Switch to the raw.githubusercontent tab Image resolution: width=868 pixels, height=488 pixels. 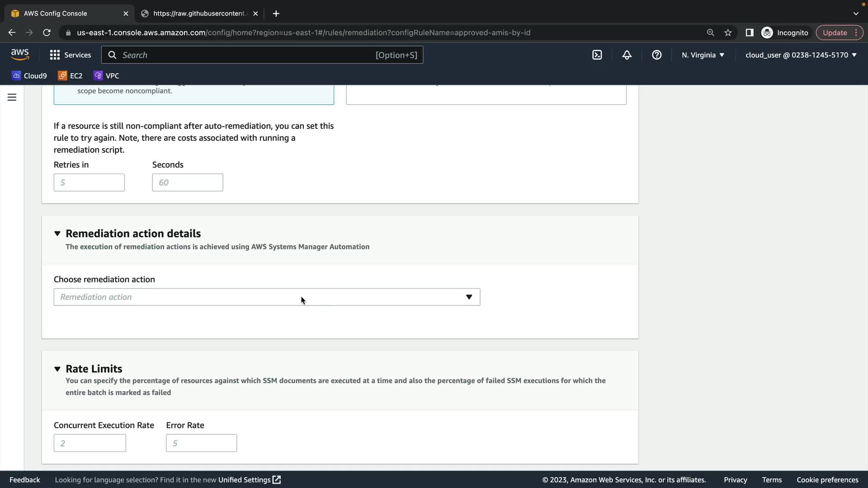coord(199,14)
